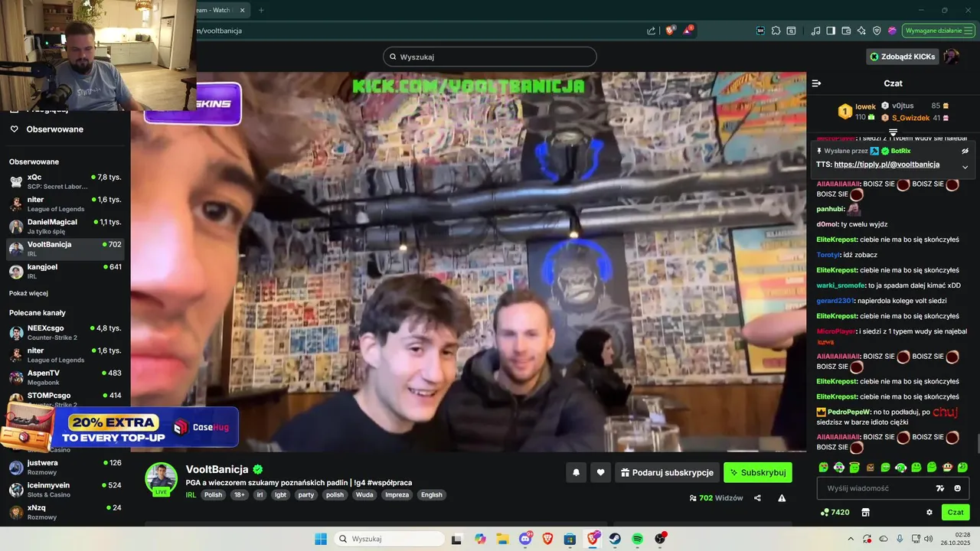Viewport: 980px width, 551px height.
Task: Click the CaseHug 20% extra banner
Action: pyautogui.click(x=119, y=427)
